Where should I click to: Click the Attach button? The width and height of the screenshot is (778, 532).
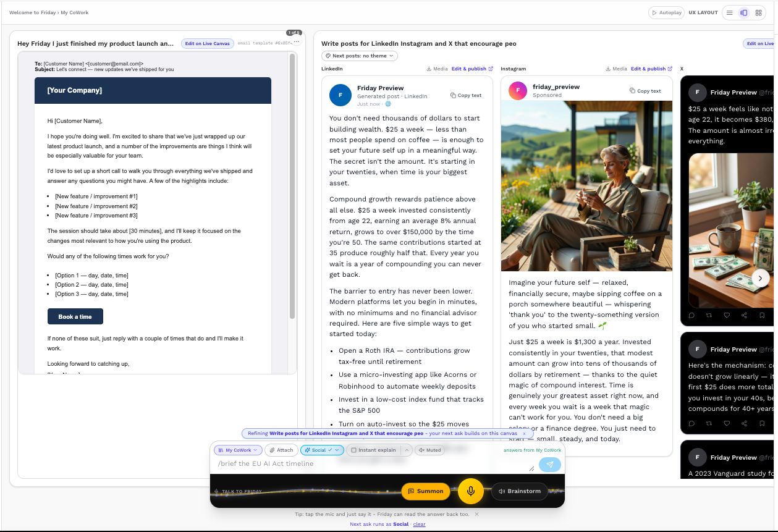point(281,450)
